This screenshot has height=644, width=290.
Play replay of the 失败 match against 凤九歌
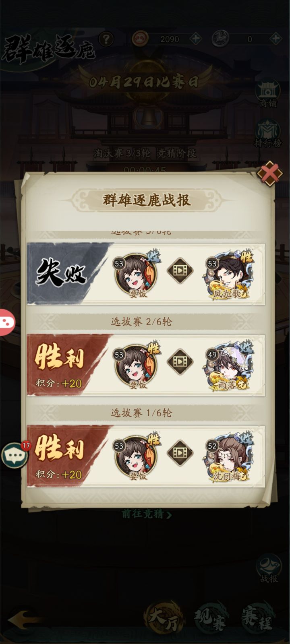tap(180, 270)
